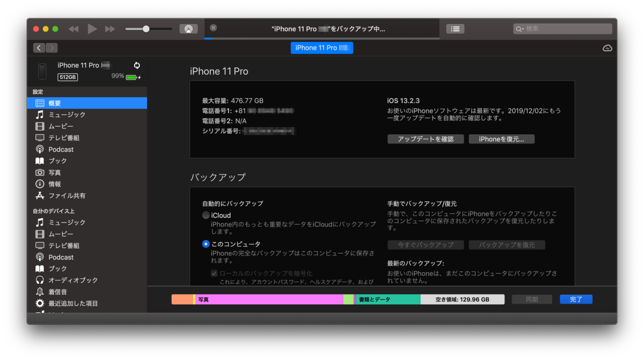
Task: Switch to the iPhone 11 Pro device tab
Action: 321,47
